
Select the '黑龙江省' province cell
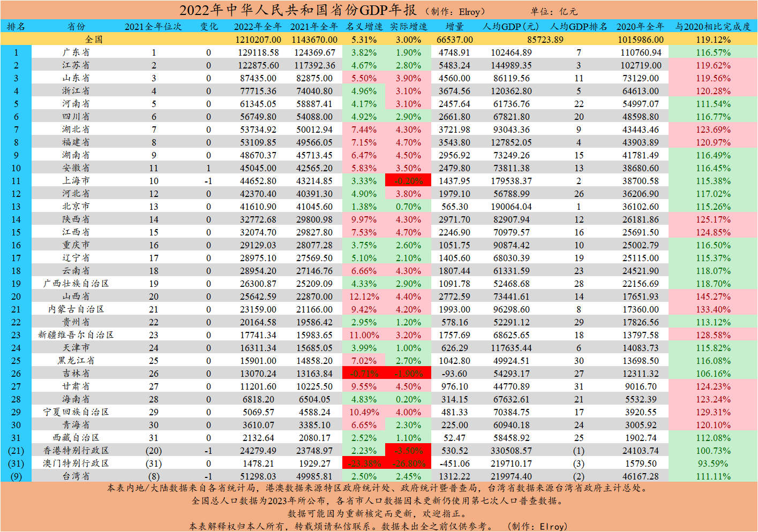coord(76,360)
